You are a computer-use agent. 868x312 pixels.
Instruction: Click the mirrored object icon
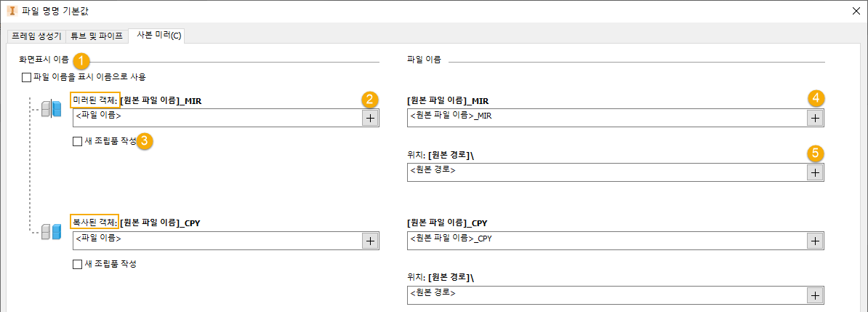pyautogui.click(x=51, y=110)
